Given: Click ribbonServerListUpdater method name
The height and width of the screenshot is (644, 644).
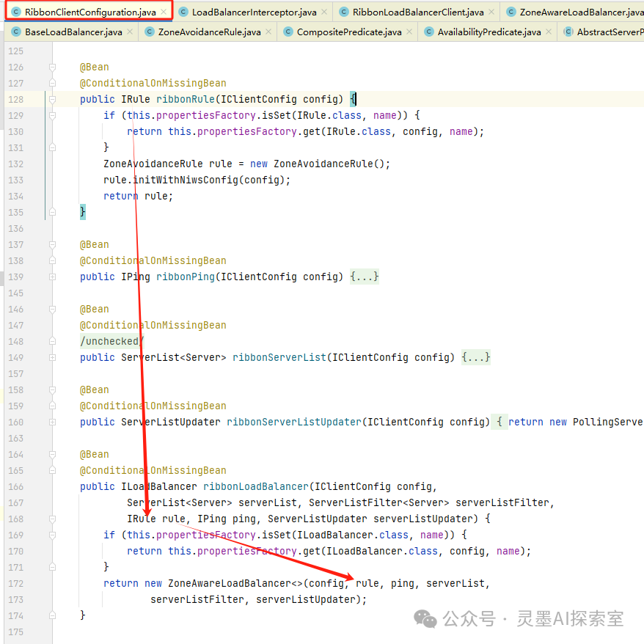Looking at the screenshot, I should click(293, 422).
